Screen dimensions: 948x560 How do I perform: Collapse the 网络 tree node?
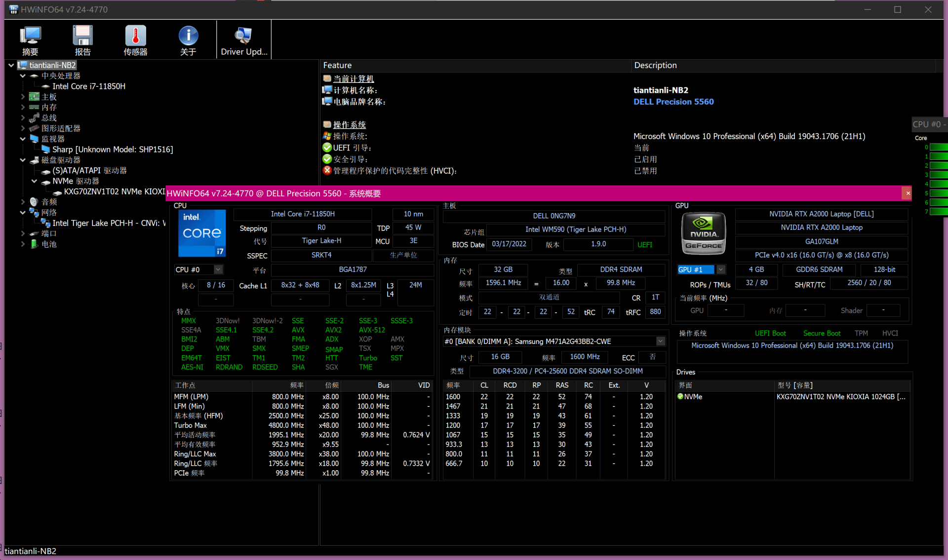coord(23,213)
